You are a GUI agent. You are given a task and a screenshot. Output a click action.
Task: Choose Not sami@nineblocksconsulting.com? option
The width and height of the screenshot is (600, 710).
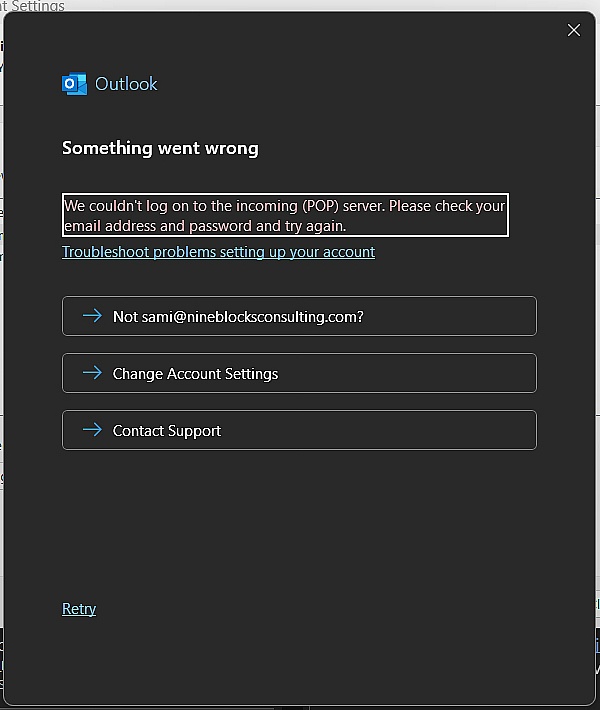(299, 316)
